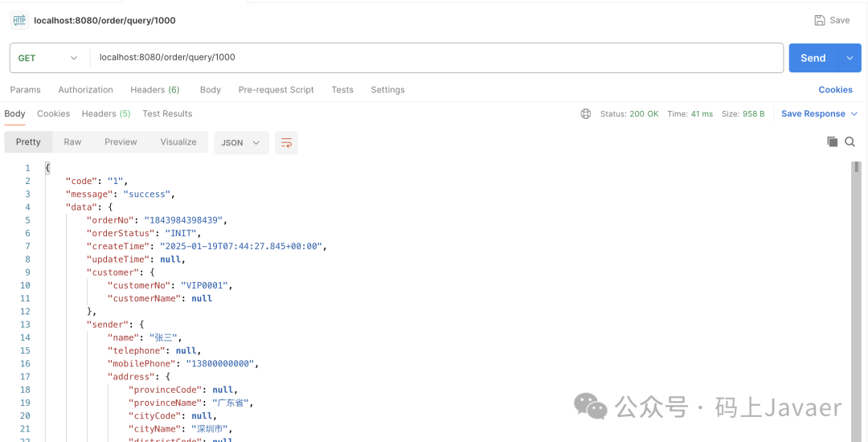
Task: Click the HTTP request type icon
Action: [x=19, y=20]
